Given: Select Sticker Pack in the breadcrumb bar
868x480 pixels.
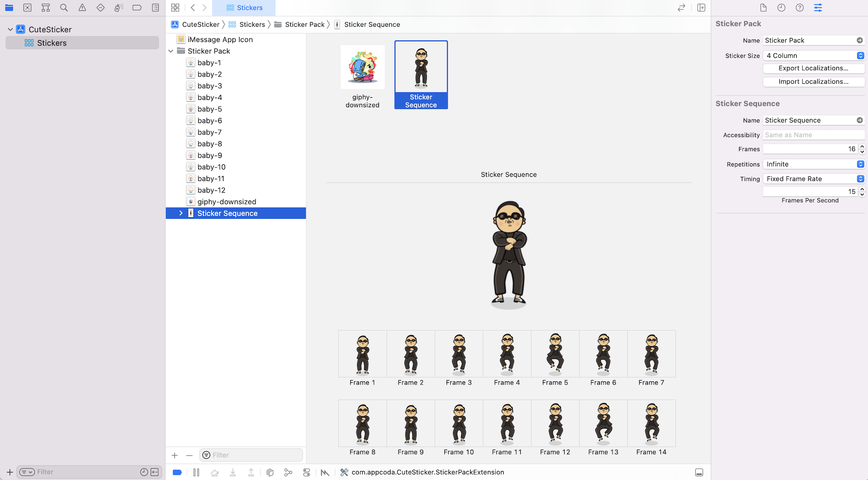Looking at the screenshot, I should coord(304,24).
